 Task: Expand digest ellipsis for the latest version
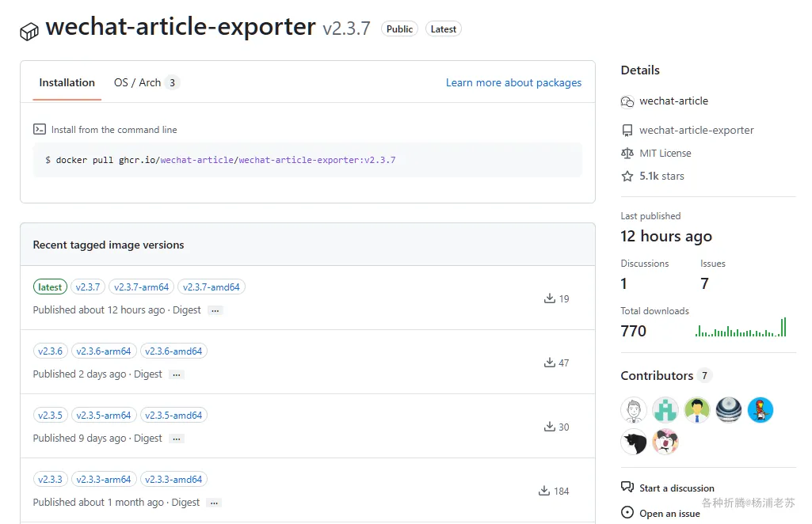[x=215, y=310]
